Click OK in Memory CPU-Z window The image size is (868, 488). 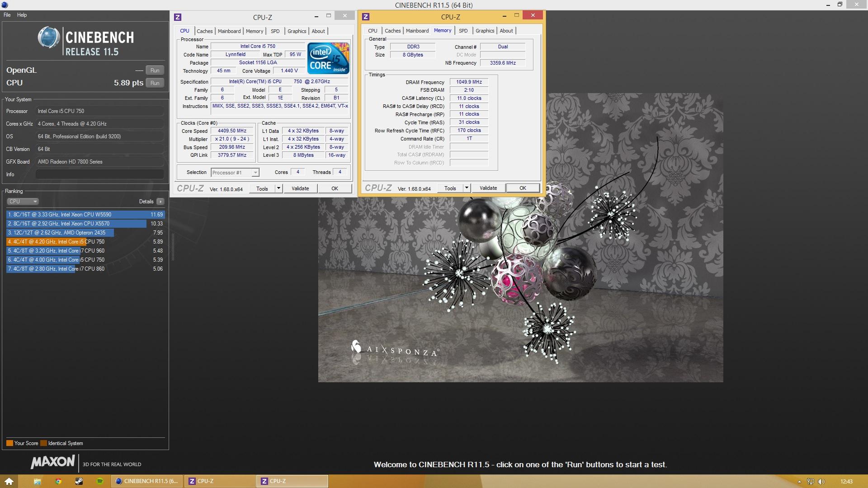point(523,188)
